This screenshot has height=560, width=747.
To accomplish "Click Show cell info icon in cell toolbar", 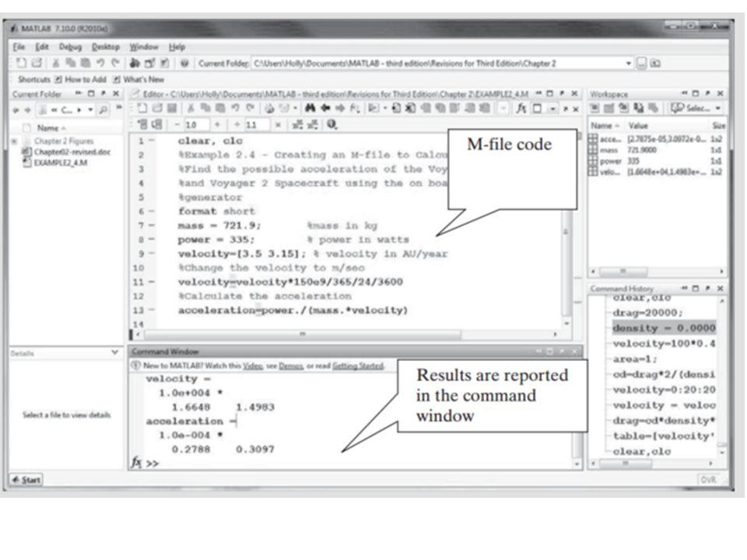I will tap(332, 124).
